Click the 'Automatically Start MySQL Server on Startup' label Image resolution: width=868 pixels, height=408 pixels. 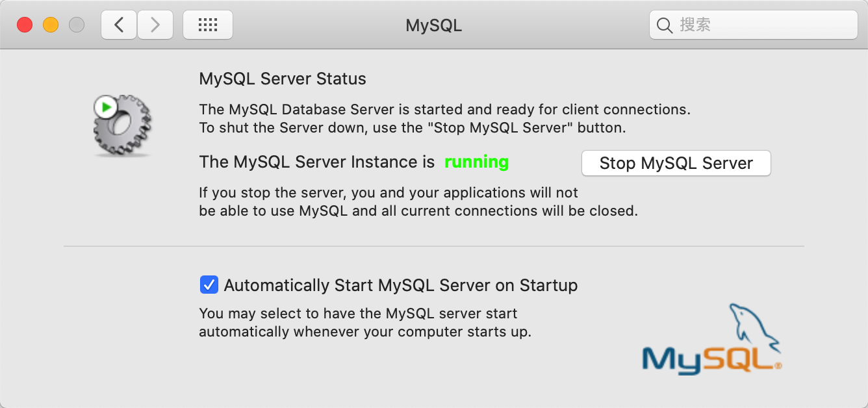tap(401, 285)
